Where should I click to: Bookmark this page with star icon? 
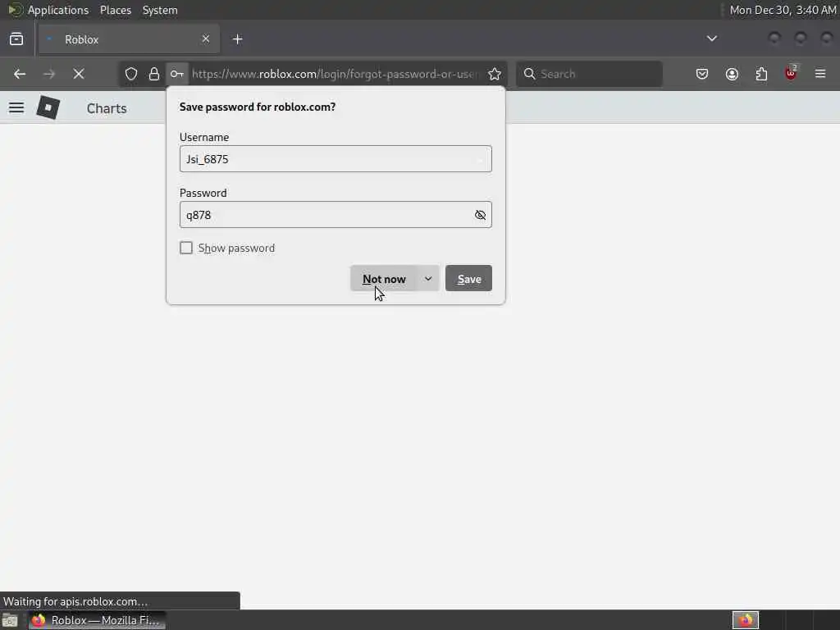(495, 74)
